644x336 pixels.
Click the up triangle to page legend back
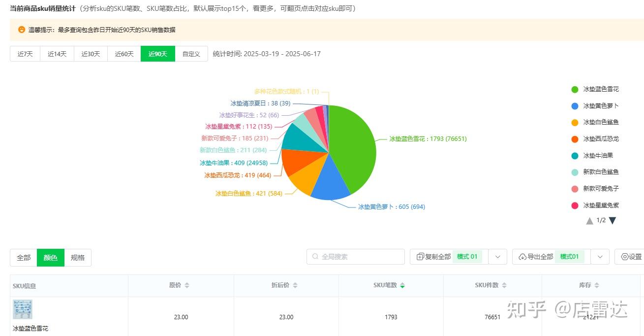click(x=589, y=221)
